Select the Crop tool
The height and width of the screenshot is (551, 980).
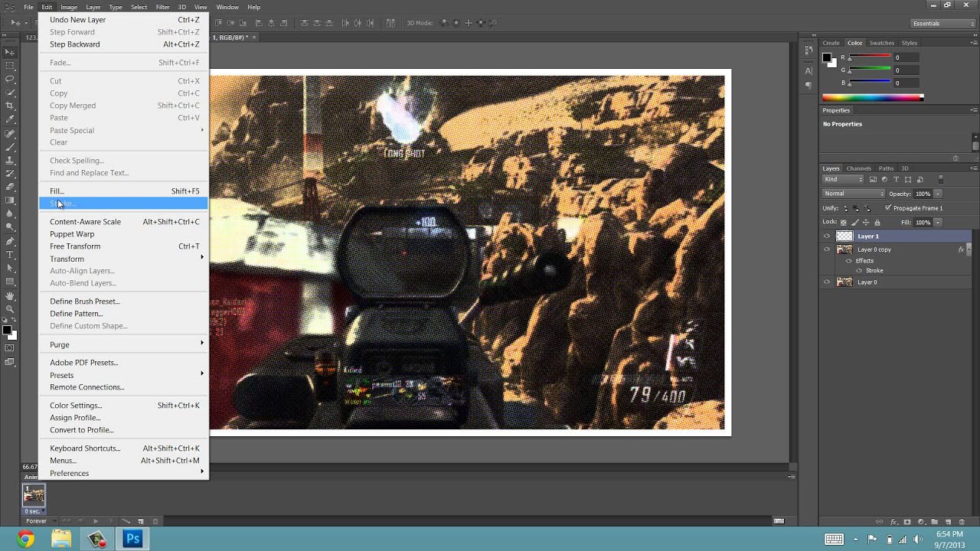(10, 106)
